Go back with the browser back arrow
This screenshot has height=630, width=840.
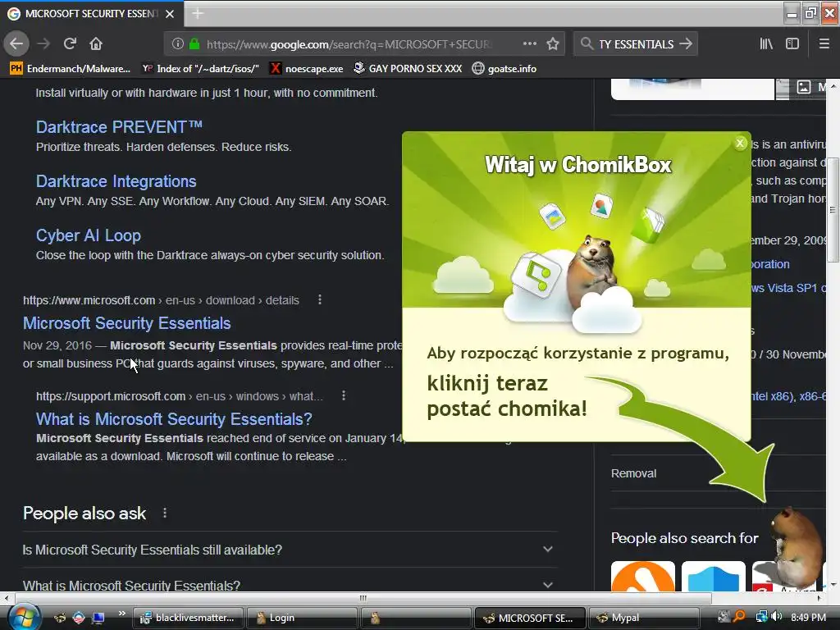[16, 43]
